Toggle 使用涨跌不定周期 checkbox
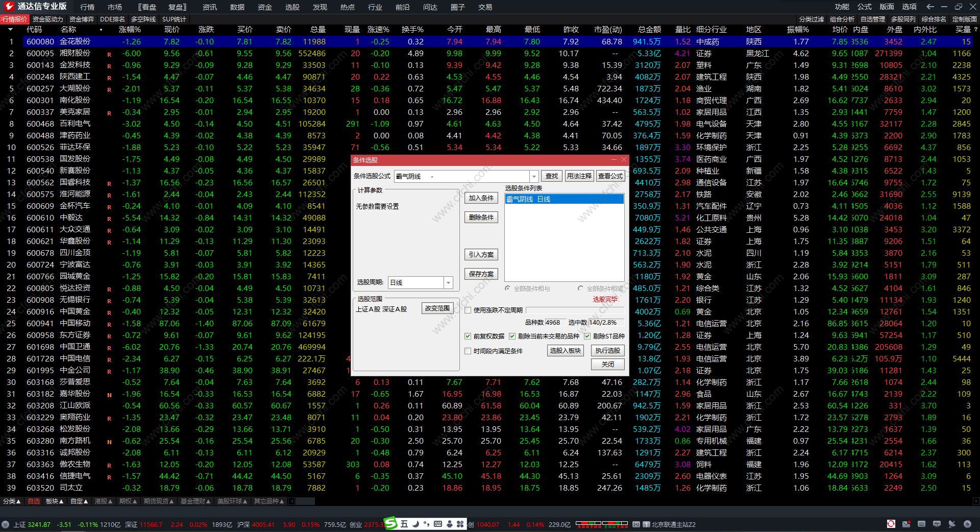The height and width of the screenshot is (532, 980). tap(468, 310)
